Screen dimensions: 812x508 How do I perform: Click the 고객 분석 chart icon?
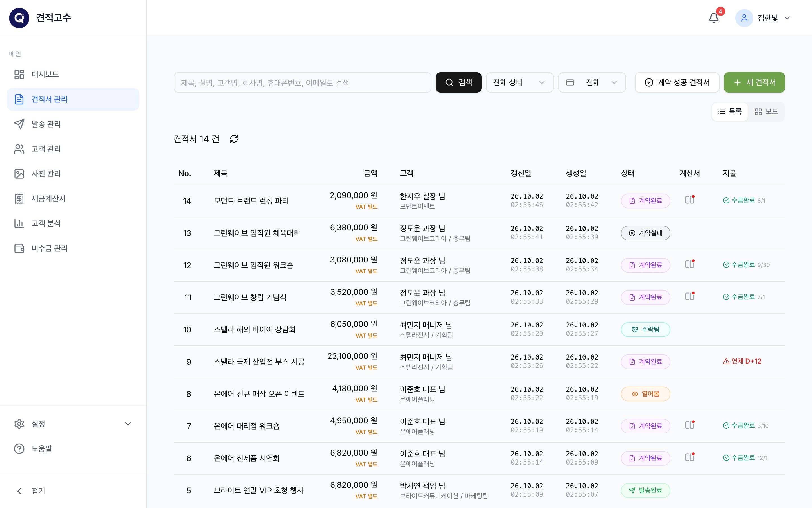point(19,224)
